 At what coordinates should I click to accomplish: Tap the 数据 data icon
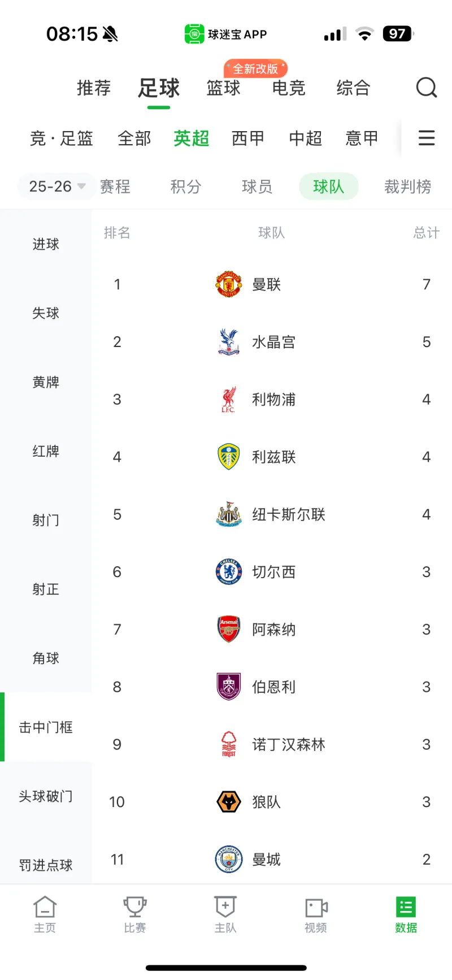click(406, 908)
